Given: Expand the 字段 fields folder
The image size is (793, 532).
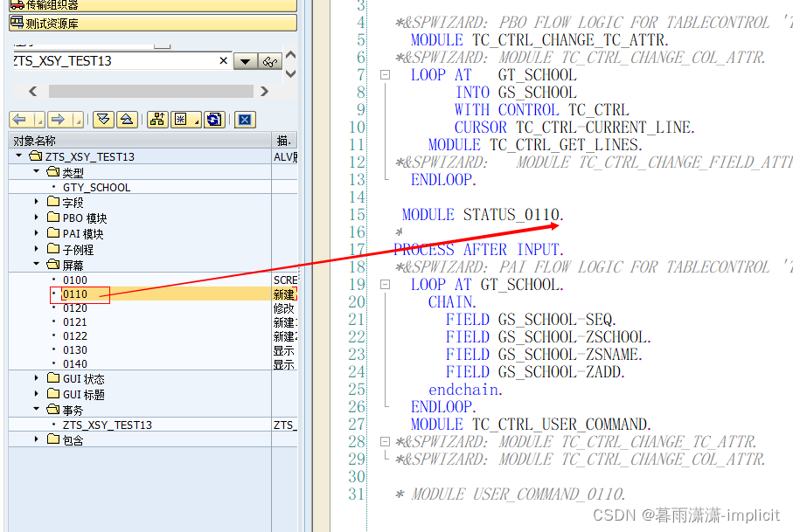Looking at the screenshot, I should pyautogui.click(x=36, y=202).
